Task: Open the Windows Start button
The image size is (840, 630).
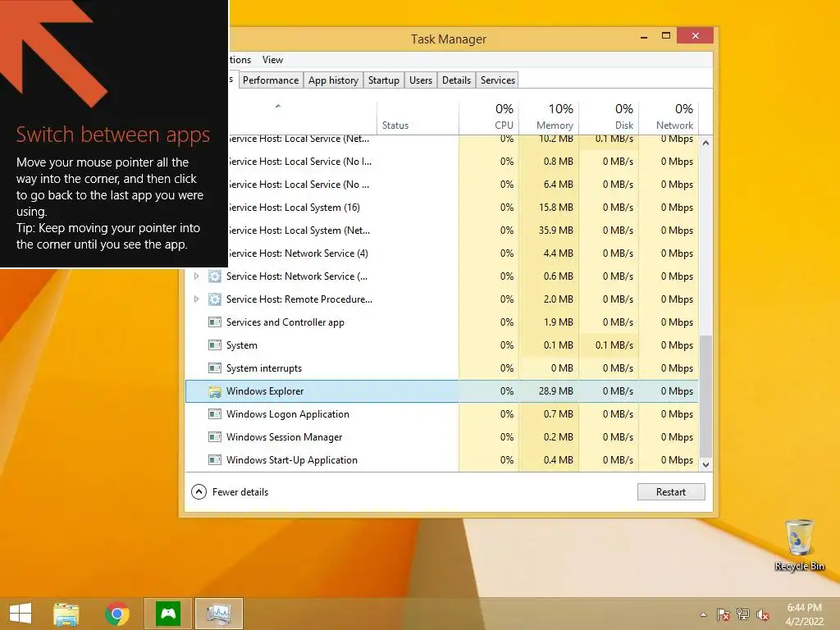Action: [21, 614]
